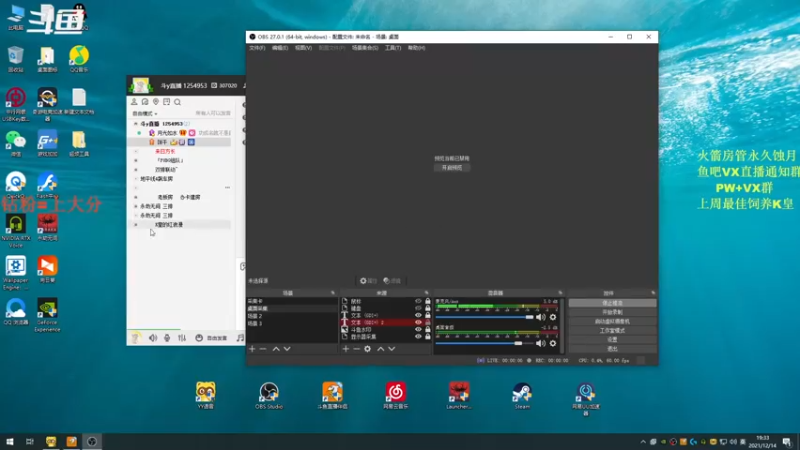Open source properties gear in Sources toolbar

[367, 349]
